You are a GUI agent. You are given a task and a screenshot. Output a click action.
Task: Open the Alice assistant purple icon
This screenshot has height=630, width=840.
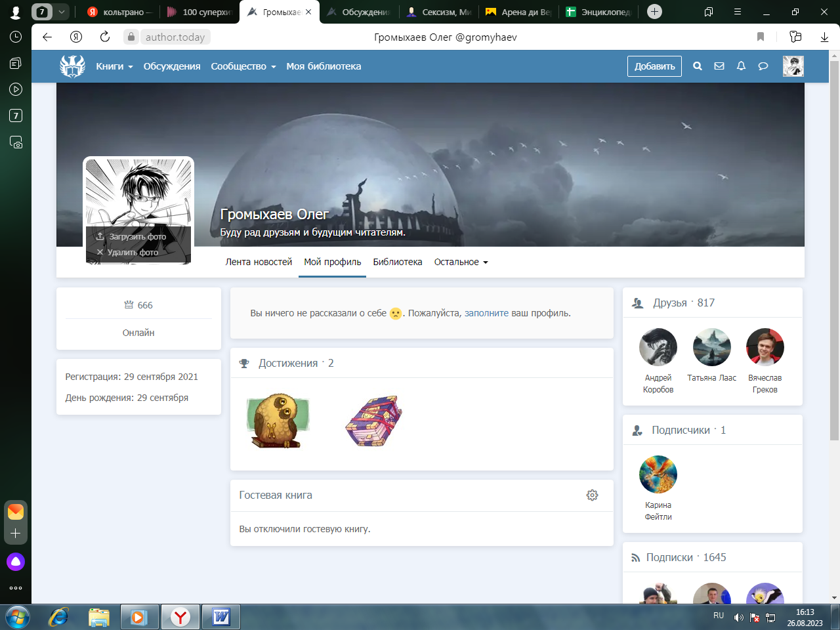(x=16, y=562)
